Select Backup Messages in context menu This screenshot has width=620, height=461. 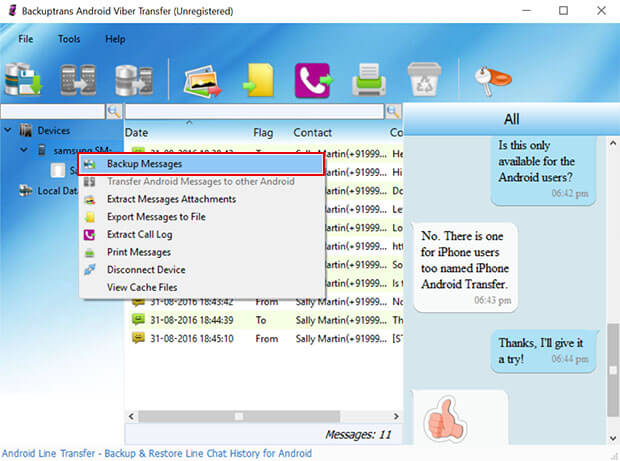coord(201,164)
